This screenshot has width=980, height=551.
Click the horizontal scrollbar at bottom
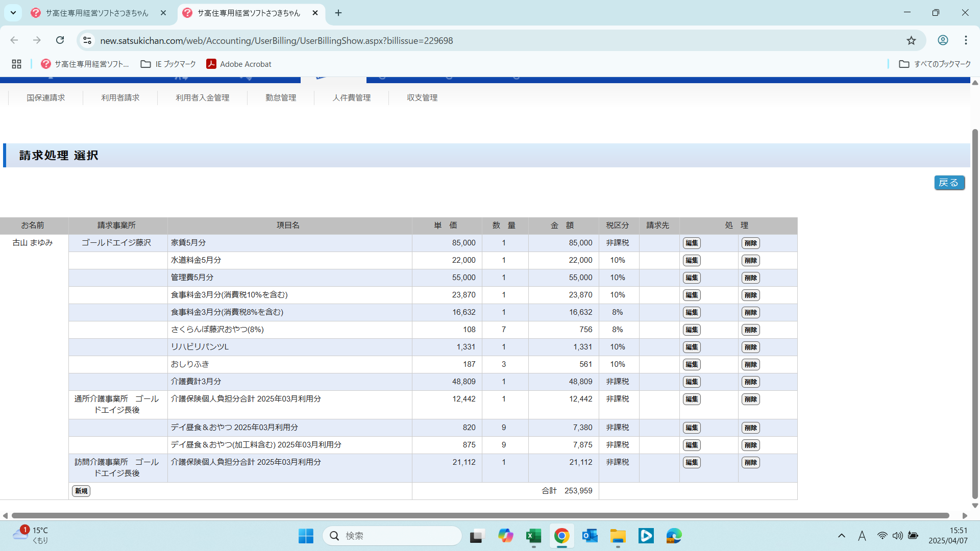[x=480, y=515]
